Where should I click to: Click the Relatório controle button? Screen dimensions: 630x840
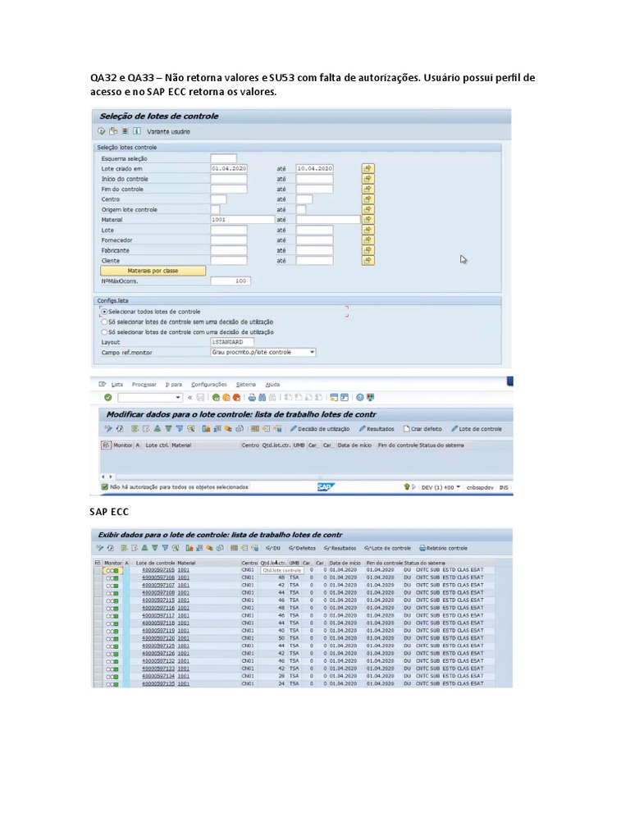coord(444,548)
